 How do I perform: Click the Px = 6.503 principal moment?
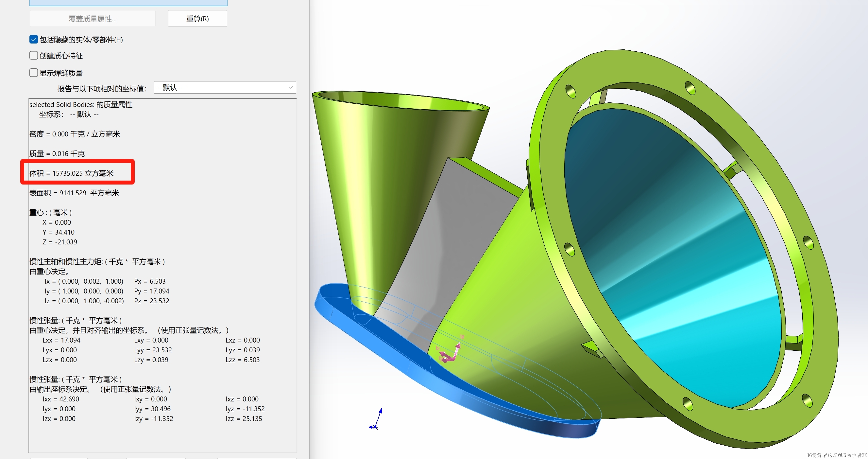(x=150, y=281)
